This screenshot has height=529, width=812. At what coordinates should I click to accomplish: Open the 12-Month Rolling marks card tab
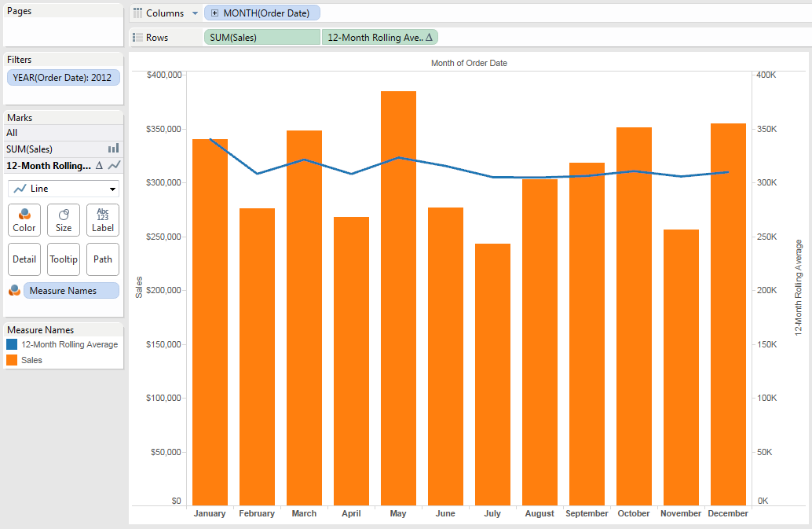(x=63, y=166)
